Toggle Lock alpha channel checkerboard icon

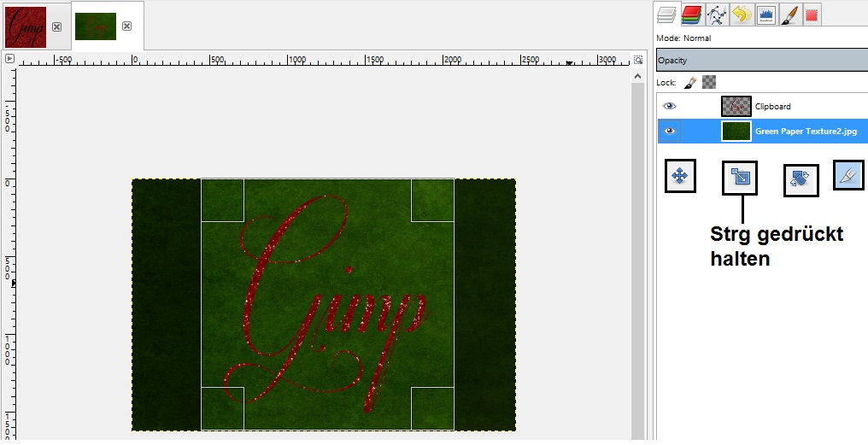[709, 83]
